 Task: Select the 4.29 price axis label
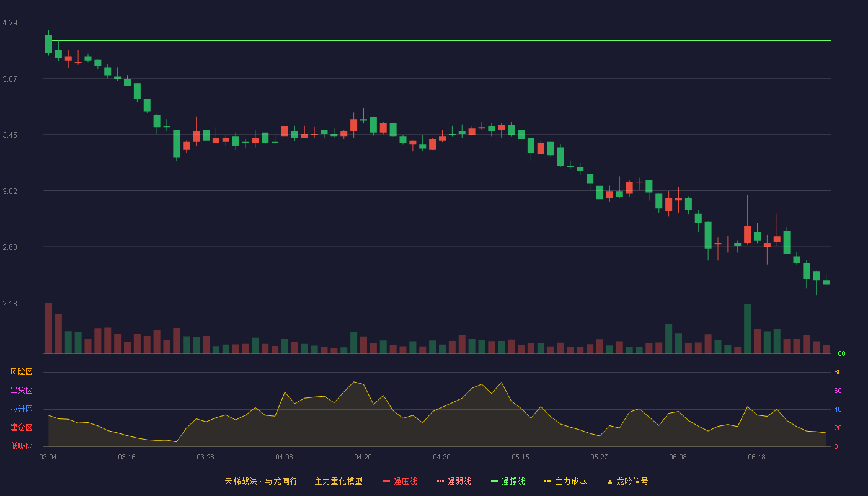coord(10,23)
